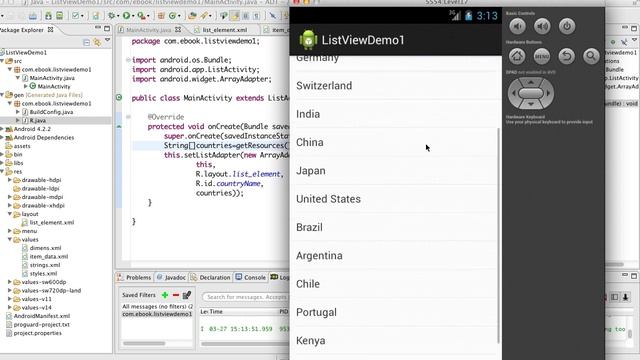Open list_element.xml under layout folder
Screen dimensions: 640x360
pyautogui.click(x=51, y=223)
